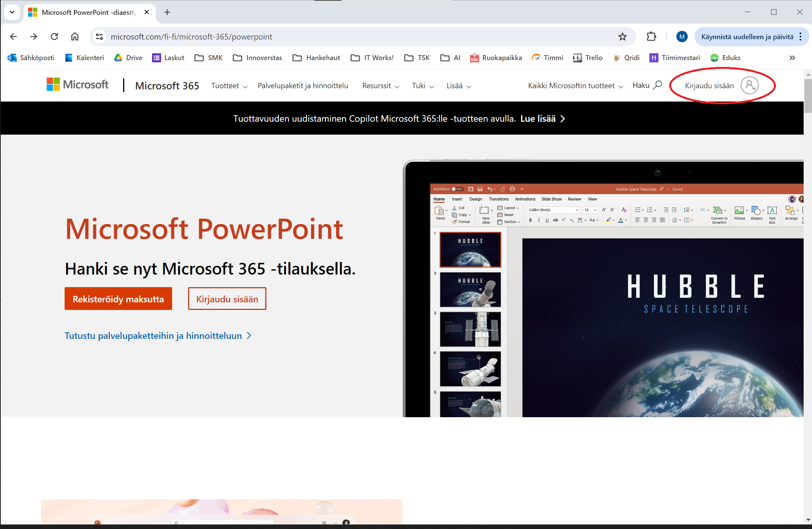View site information icon in address bar
This screenshot has width=812, height=529.
point(100,37)
